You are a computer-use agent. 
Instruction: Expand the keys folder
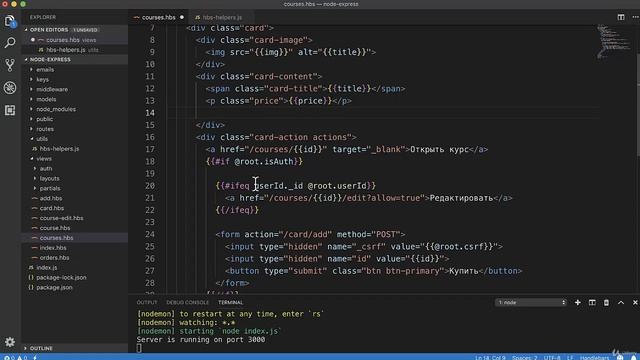42,79
